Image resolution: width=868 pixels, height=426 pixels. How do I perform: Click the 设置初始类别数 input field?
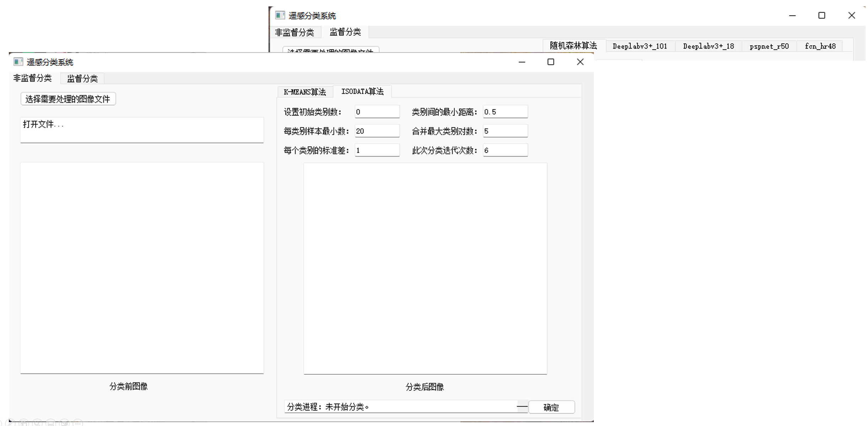pyautogui.click(x=377, y=111)
